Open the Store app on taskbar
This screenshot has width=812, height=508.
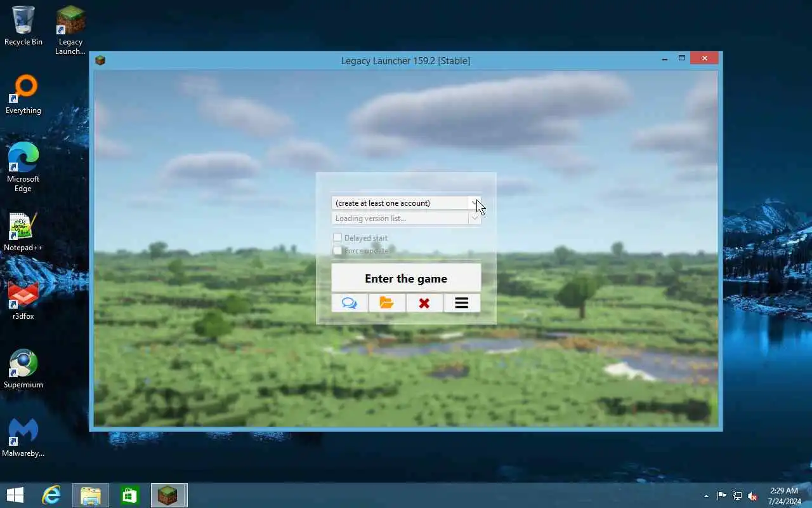point(130,495)
